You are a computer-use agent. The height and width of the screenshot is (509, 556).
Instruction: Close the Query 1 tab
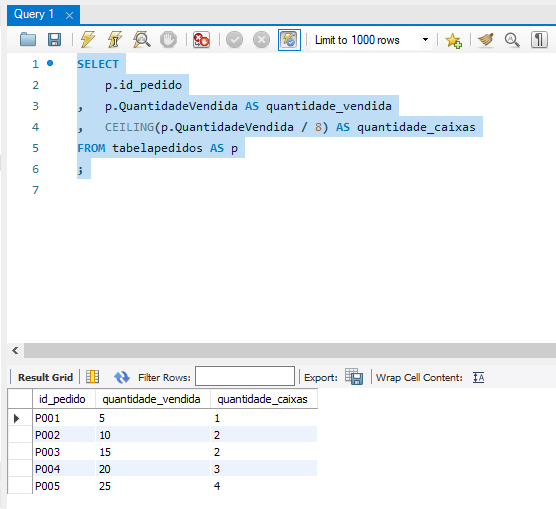pos(70,15)
